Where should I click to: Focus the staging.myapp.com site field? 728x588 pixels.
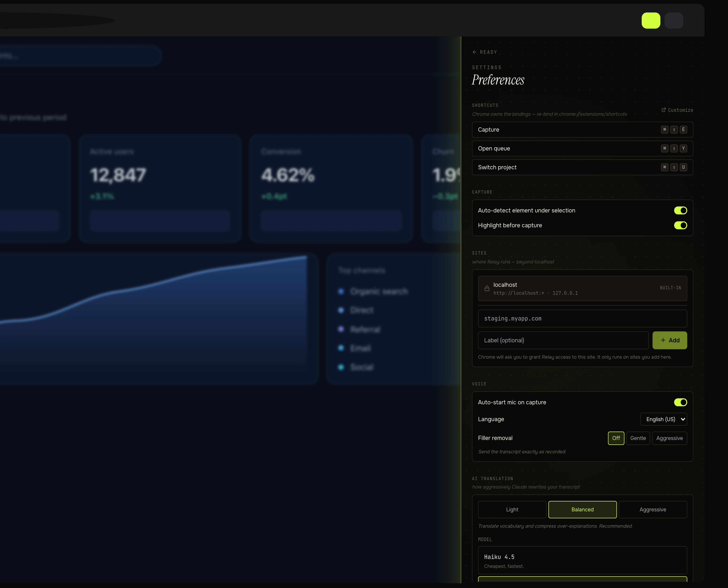tap(582, 318)
